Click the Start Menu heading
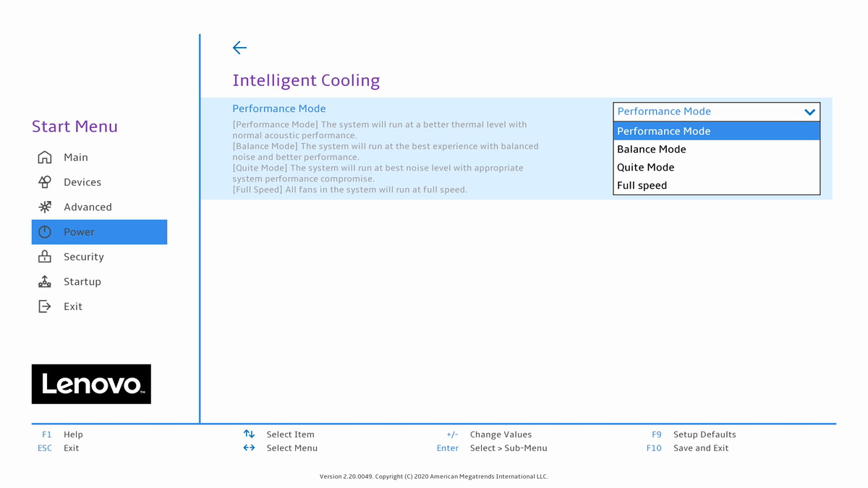 (x=75, y=127)
